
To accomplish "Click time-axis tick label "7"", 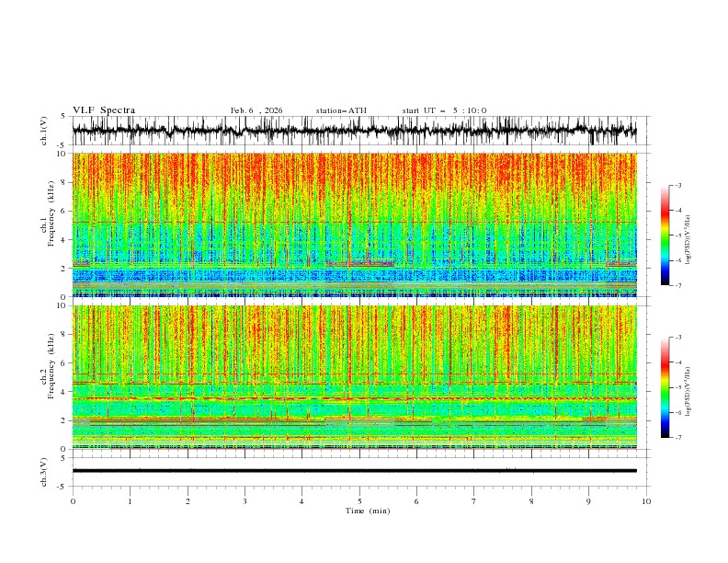I will tap(474, 501).
